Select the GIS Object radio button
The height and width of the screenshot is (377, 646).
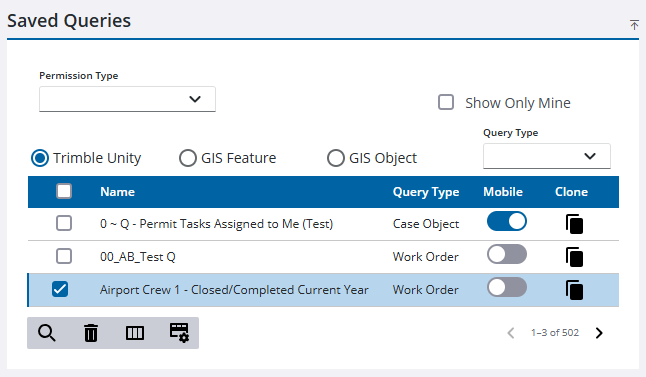pyautogui.click(x=335, y=158)
